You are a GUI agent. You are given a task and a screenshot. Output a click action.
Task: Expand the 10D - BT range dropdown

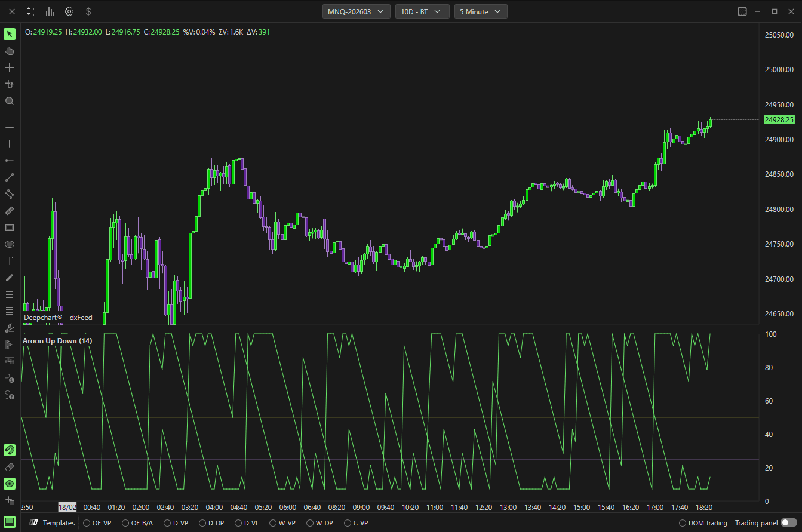tap(422, 11)
